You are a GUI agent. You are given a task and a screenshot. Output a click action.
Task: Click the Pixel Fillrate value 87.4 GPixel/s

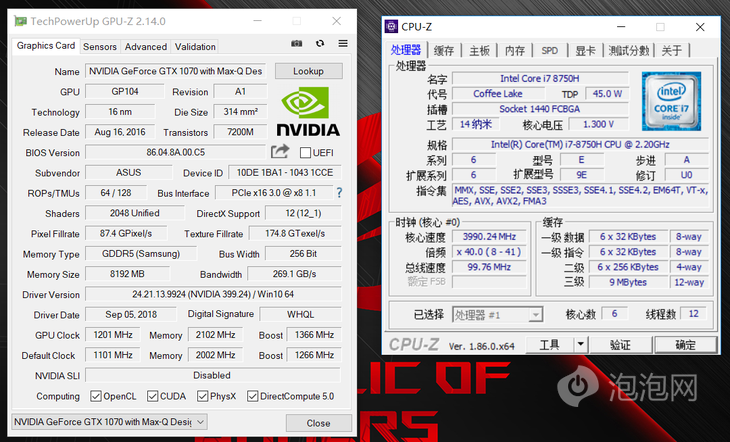[x=126, y=233]
